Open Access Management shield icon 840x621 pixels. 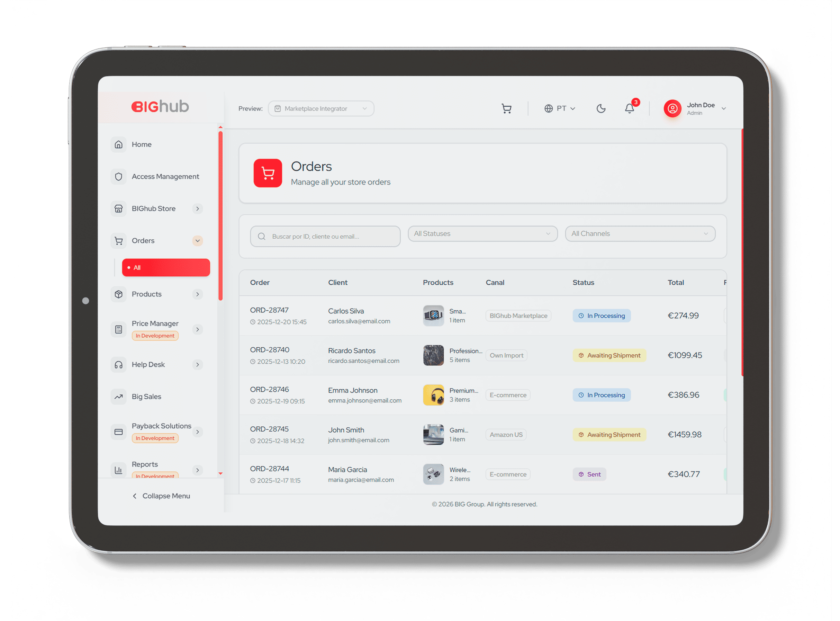119,176
